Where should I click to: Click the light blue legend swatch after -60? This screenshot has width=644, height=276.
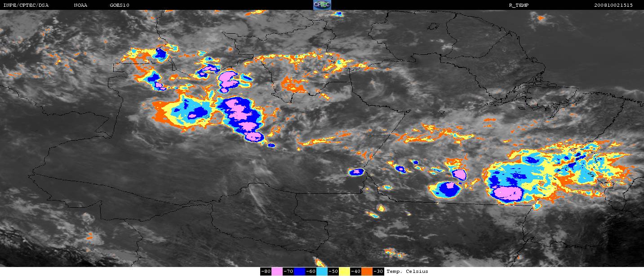(322, 272)
